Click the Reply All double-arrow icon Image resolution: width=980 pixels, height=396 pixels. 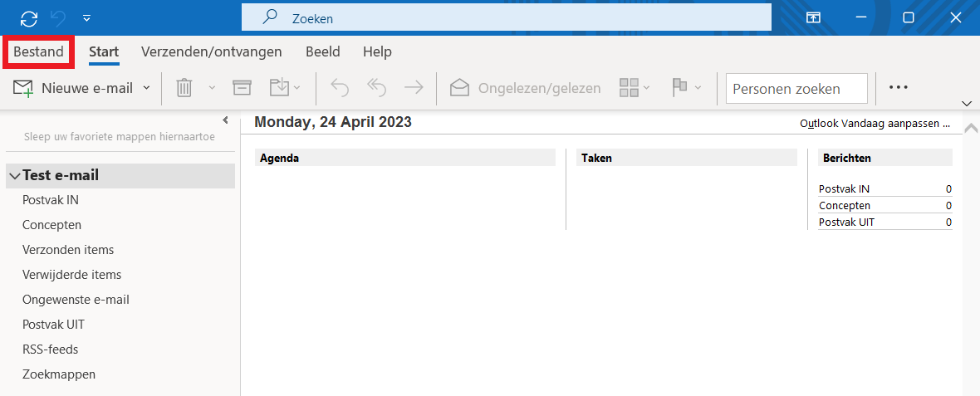click(x=376, y=88)
